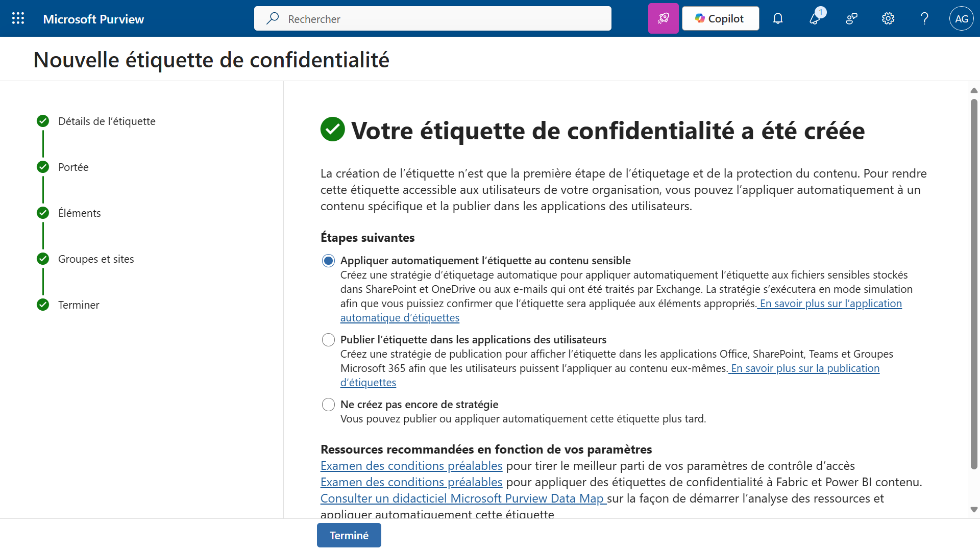Open the AG account avatar
The width and height of the screenshot is (980, 551).
pyautogui.click(x=961, y=19)
